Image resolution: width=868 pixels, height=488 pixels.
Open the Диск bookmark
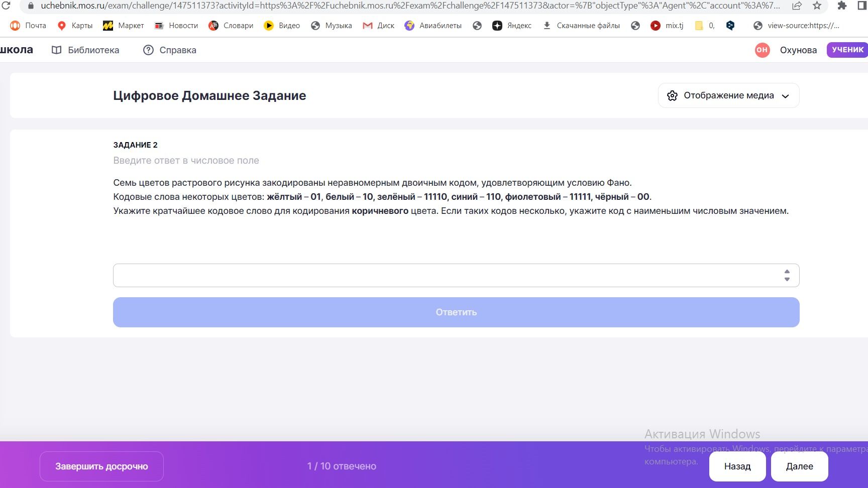pyautogui.click(x=378, y=26)
